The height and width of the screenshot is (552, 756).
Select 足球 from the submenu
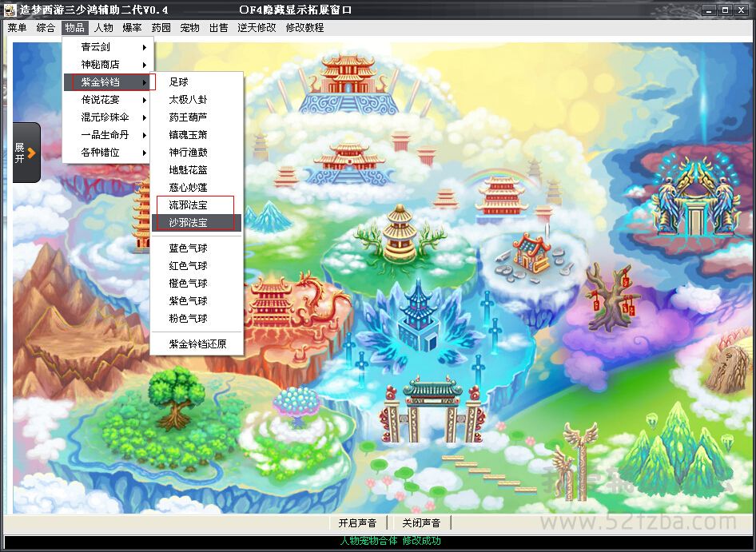tap(197, 82)
